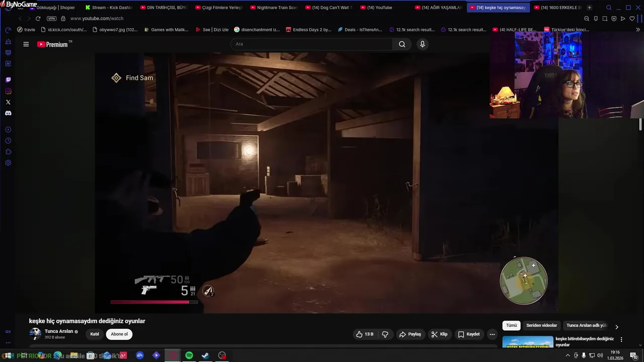Open a new tab with plus button
This screenshot has width=644, height=362.
(589, 8)
